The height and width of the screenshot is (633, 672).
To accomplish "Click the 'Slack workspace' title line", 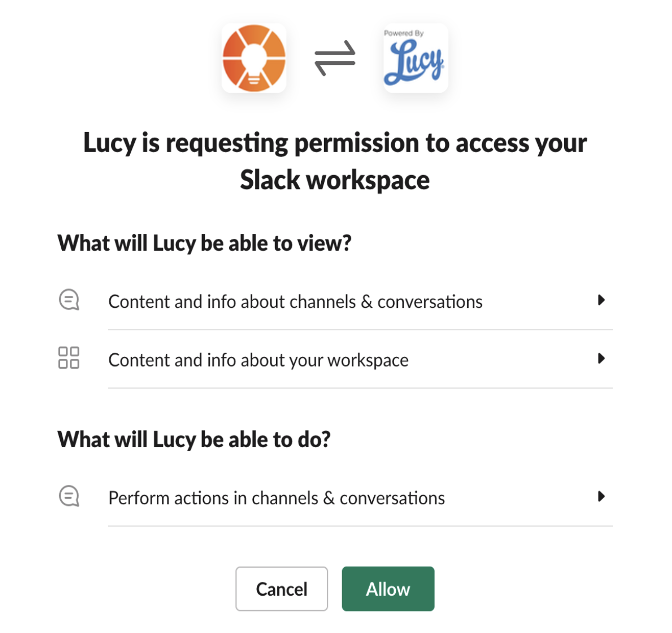I will [335, 180].
